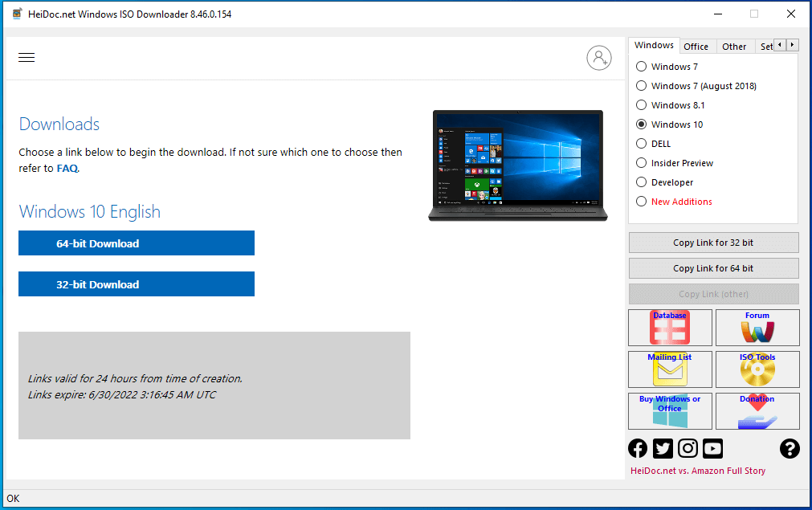Image resolution: width=812 pixels, height=510 pixels.
Task: Open the Buy Windows or Office tile
Action: 670,411
